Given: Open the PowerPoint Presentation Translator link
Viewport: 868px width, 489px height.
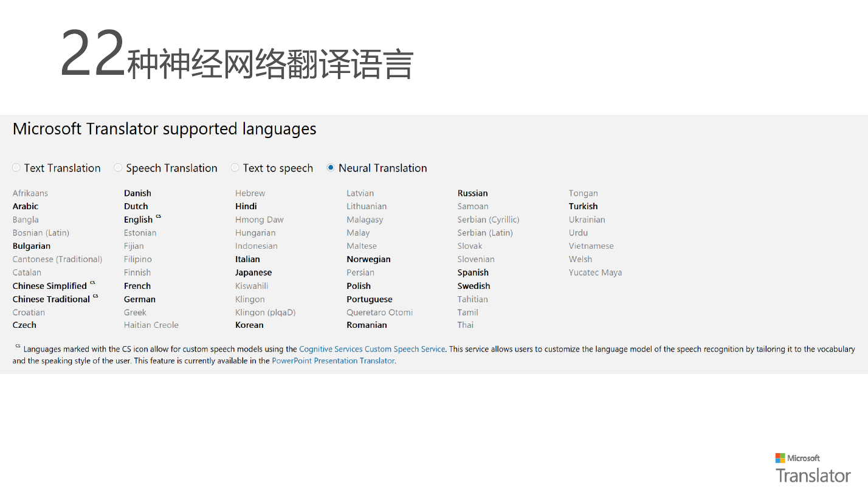Looking at the screenshot, I should point(333,361).
